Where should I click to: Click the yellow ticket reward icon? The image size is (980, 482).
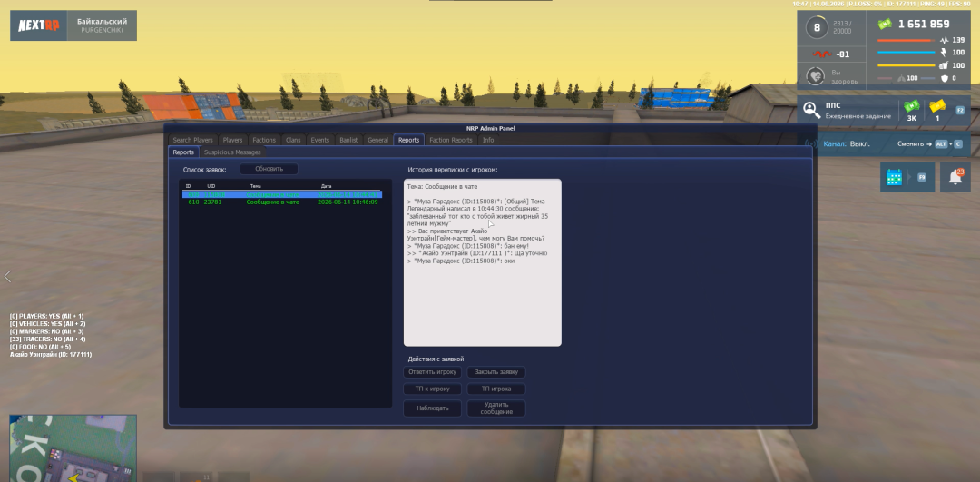[x=936, y=106]
